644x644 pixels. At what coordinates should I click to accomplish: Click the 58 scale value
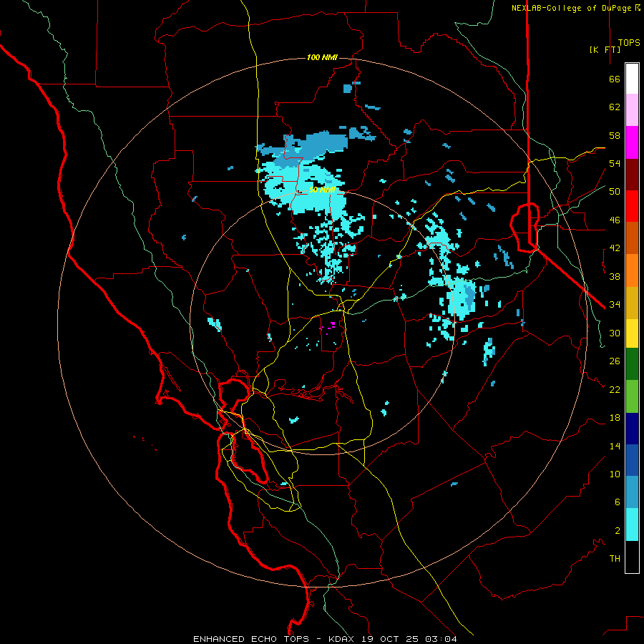615,135
